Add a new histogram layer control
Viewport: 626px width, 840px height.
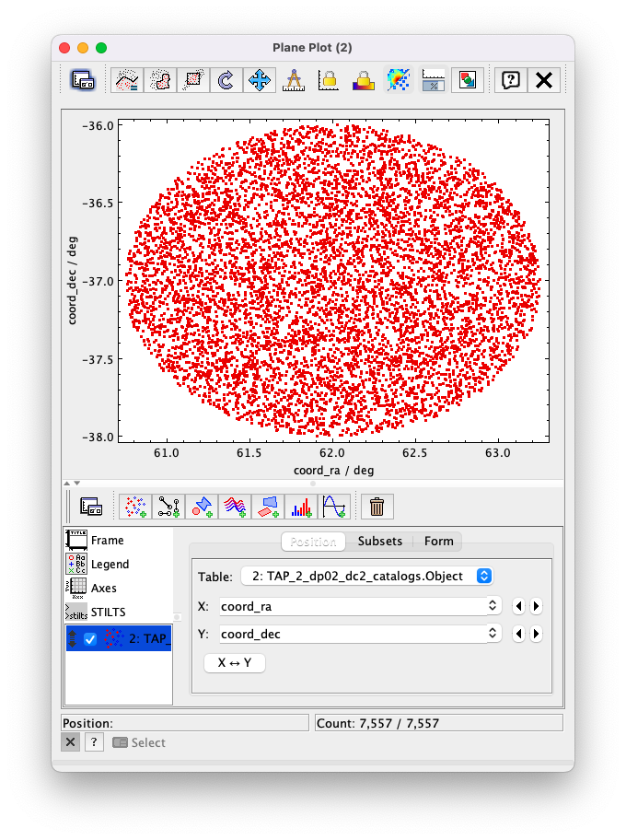[301, 507]
